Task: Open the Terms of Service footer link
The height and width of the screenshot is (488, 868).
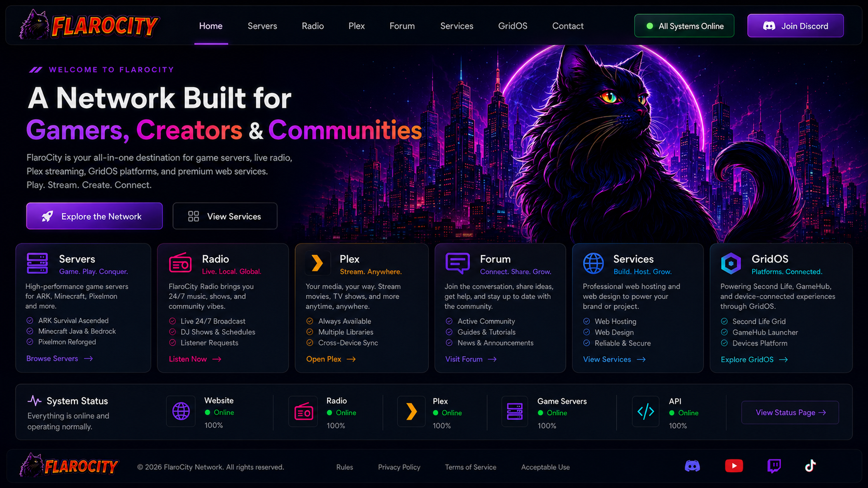Action: point(470,467)
